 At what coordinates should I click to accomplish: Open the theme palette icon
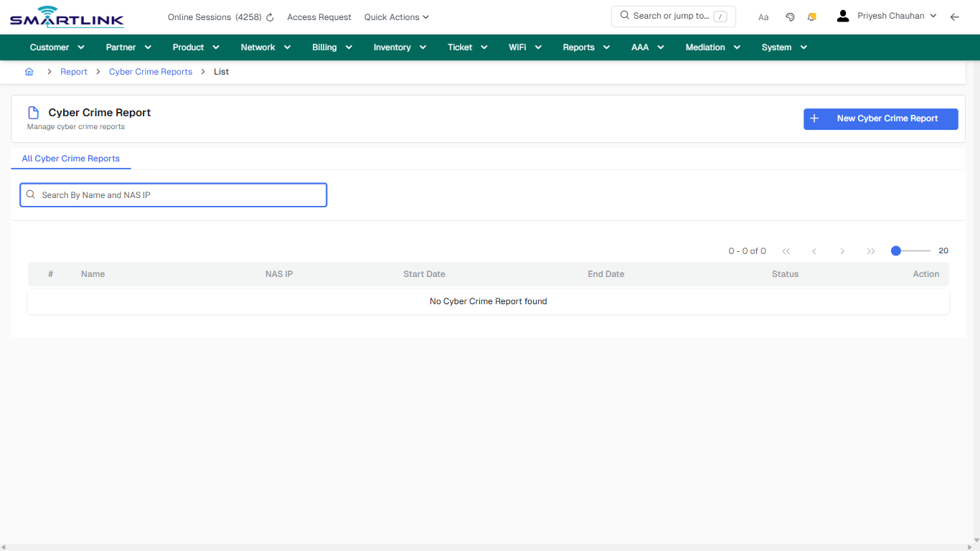[x=790, y=17]
